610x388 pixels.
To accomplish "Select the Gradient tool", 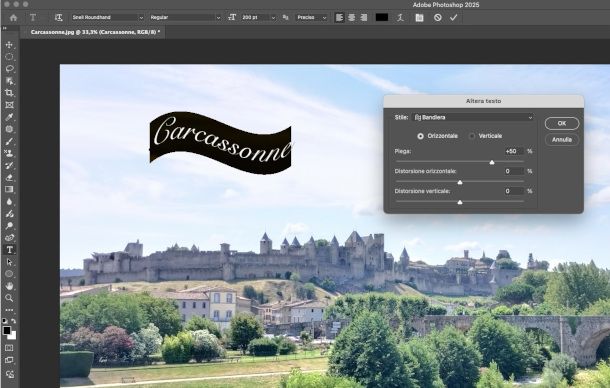I will point(9,190).
